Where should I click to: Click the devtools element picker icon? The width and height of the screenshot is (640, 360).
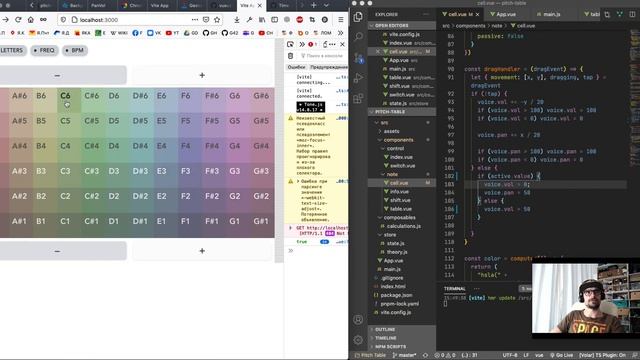click(x=290, y=44)
